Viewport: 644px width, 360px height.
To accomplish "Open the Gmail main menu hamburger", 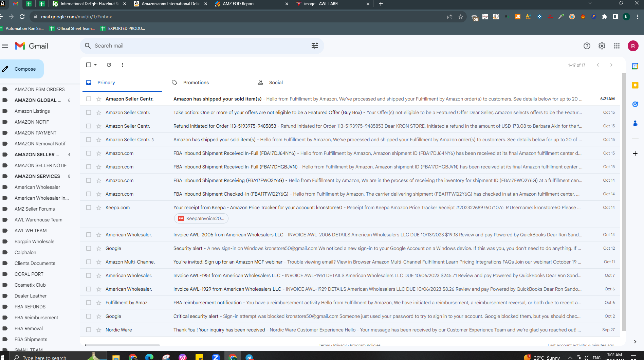I will point(5,46).
